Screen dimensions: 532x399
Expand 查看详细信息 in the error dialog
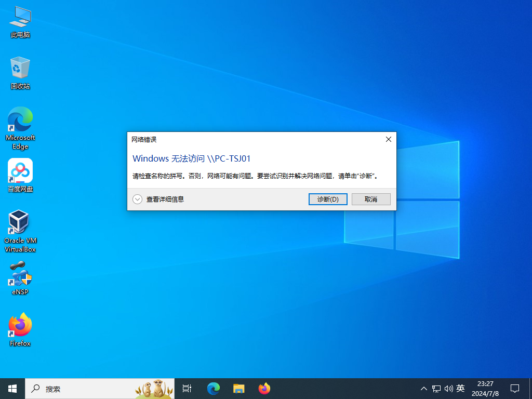(158, 199)
